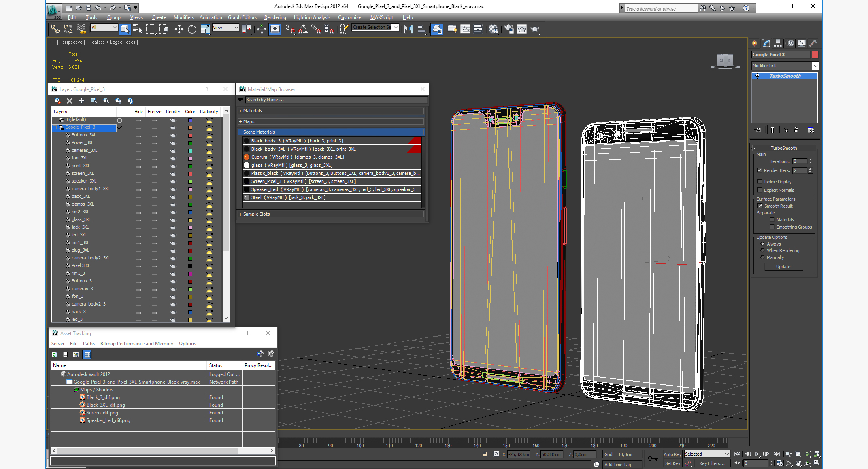Click the TurboSmooth Update button

coord(783,267)
